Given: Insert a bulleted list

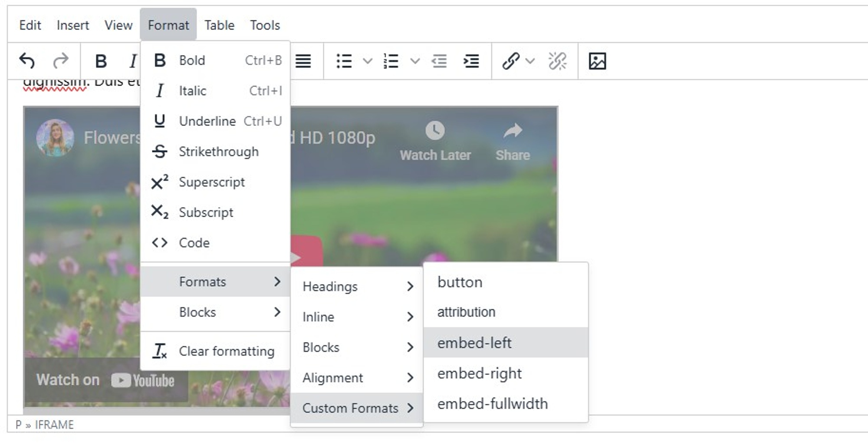Looking at the screenshot, I should pyautogui.click(x=343, y=61).
